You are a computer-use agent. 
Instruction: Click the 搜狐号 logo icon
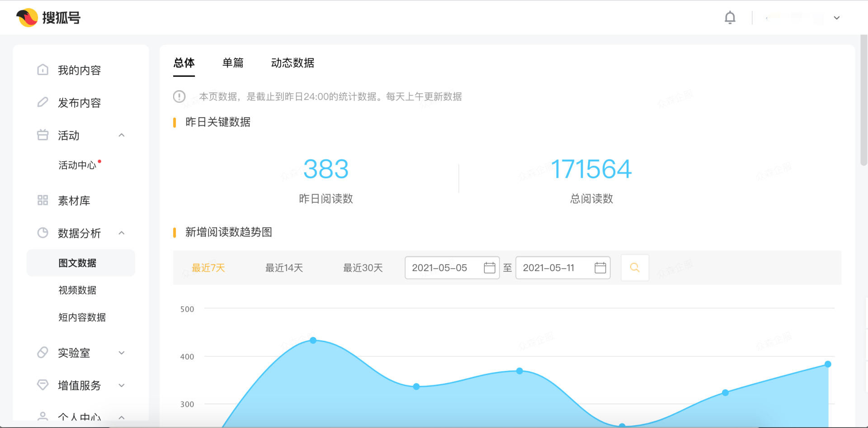click(27, 18)
